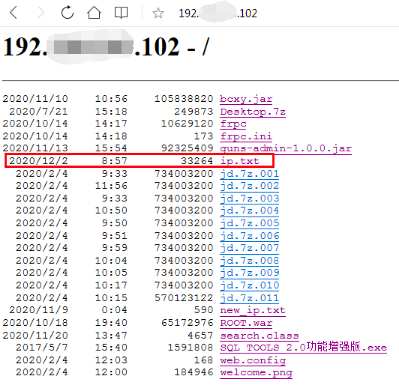Download jd.7z.004 archive part
This screenshot has height=386, width=399.
249,211
